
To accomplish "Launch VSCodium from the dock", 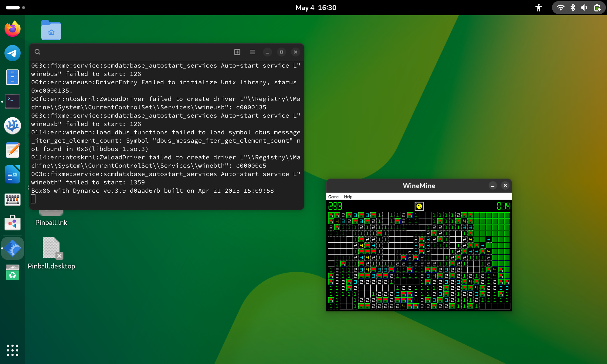I will tap(12, 126).
